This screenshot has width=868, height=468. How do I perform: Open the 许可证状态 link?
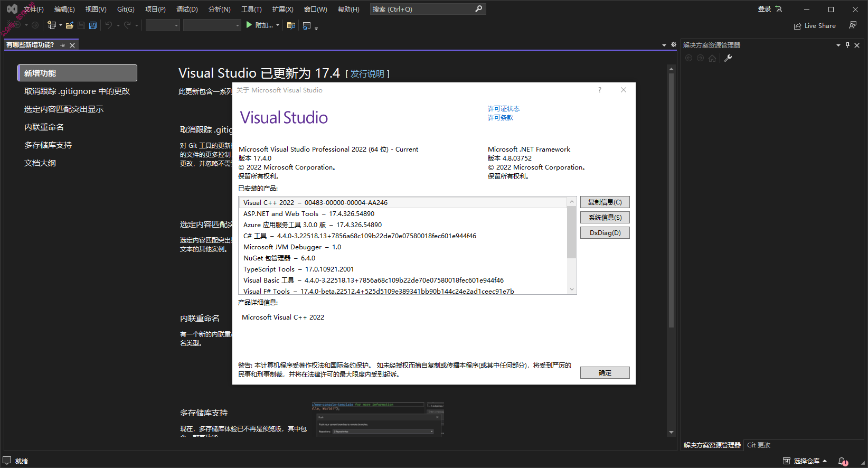point(504,109)
